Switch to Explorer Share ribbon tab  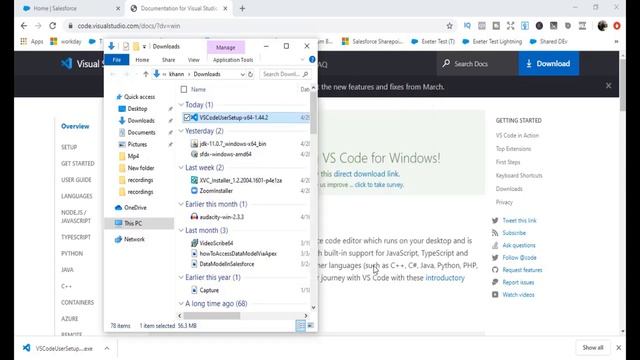point(168,60)
